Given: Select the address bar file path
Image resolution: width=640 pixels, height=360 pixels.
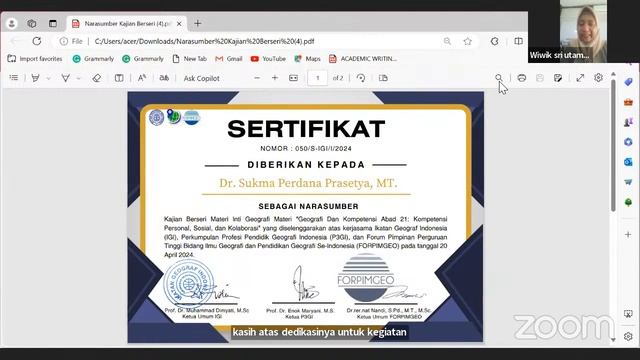Looking at the screenshot, I should tap(204, 41).
